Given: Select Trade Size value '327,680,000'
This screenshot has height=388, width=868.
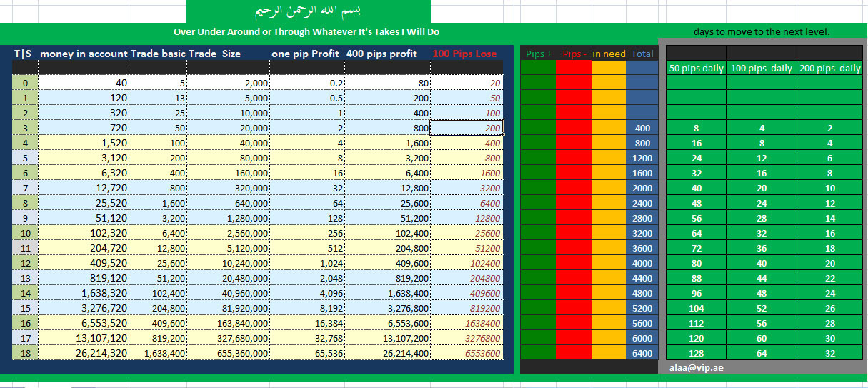Looking at the screenshot, I should coord(229,338).
